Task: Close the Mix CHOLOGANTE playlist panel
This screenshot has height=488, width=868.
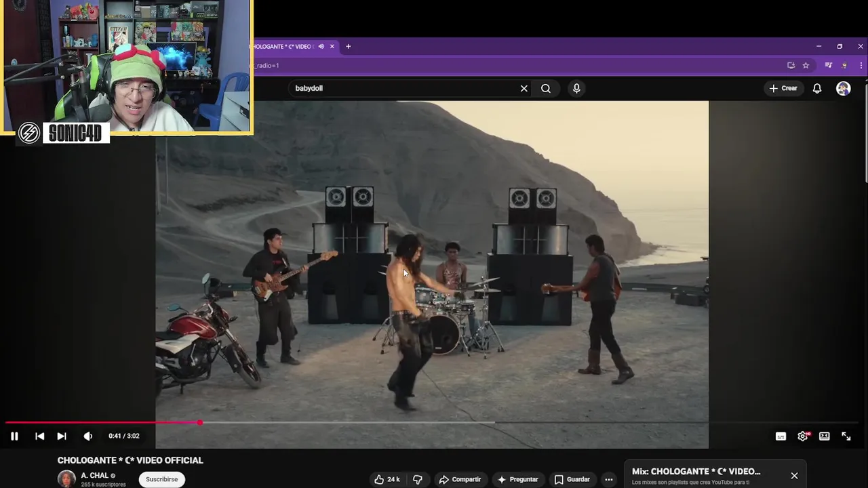Action: pos(794,476)
